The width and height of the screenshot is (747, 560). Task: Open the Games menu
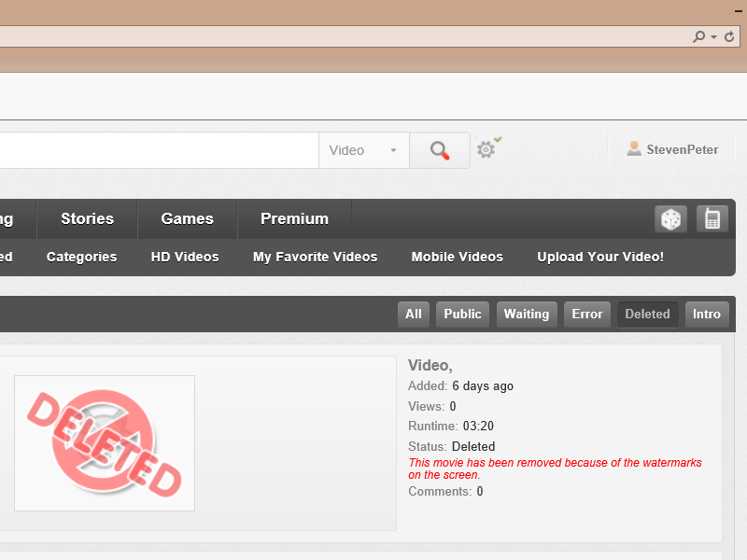click(x=188, y=218)
